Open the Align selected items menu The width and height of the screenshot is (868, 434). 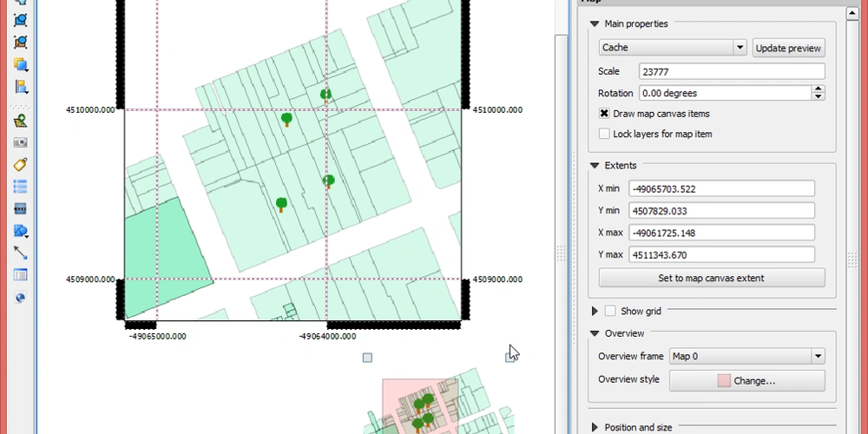[x=21, y=87]
